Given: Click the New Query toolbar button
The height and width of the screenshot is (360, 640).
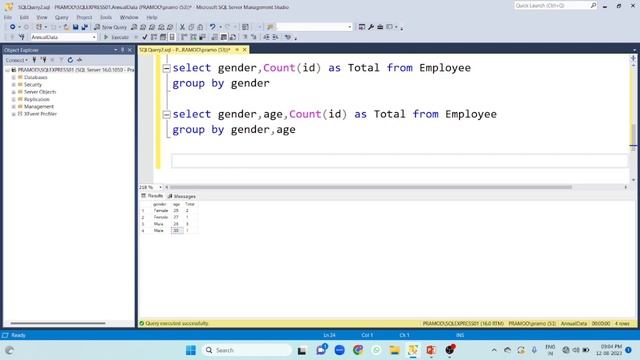Looking at the screenshot, I should pos(110,27).
